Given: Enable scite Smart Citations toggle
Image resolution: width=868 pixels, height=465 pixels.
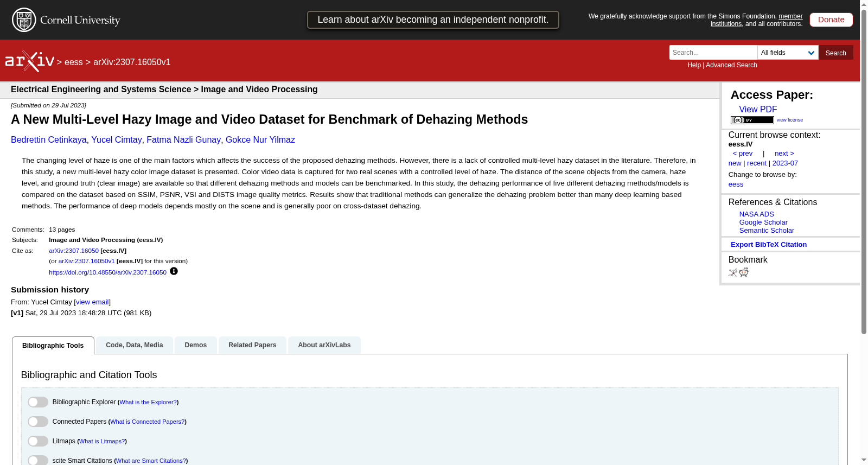Looking at the screenshot, I should pos(38,461).
